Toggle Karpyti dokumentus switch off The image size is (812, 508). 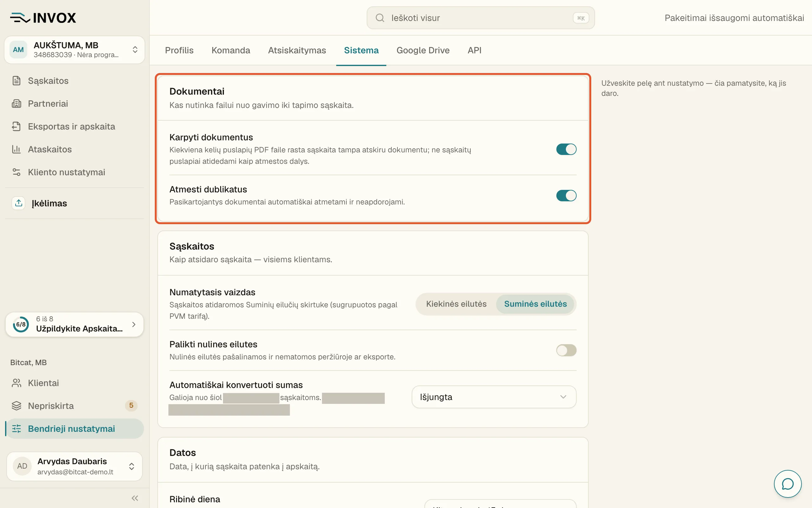(566, 149)
